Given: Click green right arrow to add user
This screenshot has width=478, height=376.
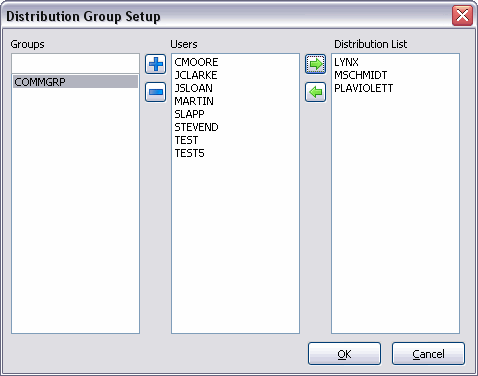Looking at the screenshot, I should 315,64.
